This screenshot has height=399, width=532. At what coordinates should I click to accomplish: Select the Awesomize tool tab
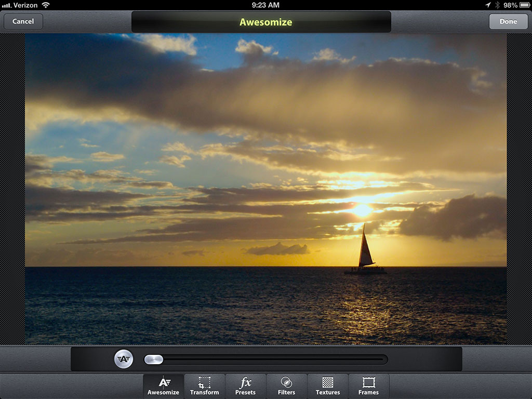pyautogui.click(x=163, y=386)
